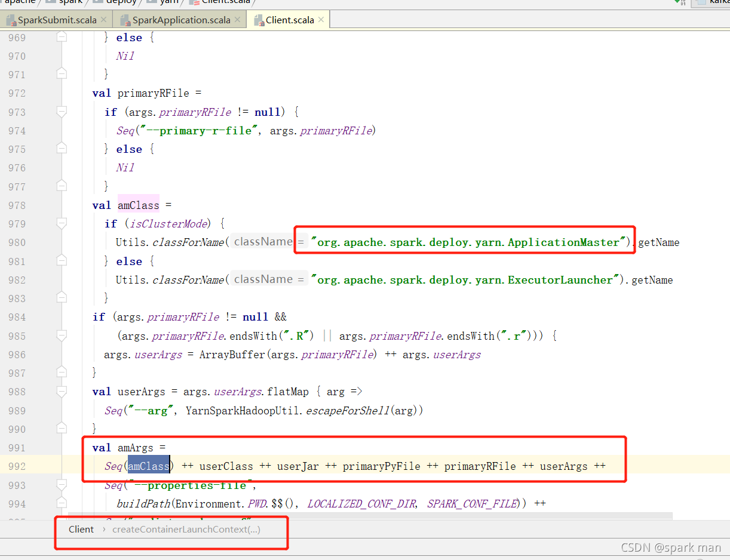Click the selected amClass inside Seq on line 992

coord(149,466)
